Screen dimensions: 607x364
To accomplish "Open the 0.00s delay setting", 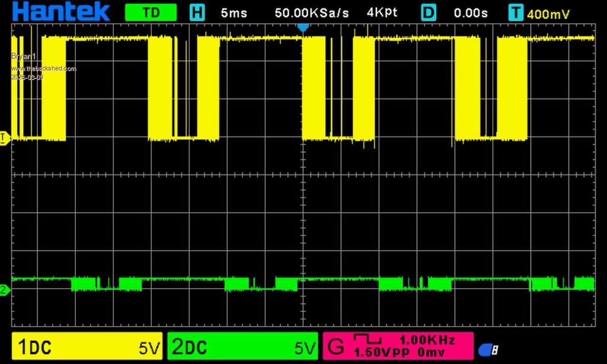I will (x=472, y=13).
